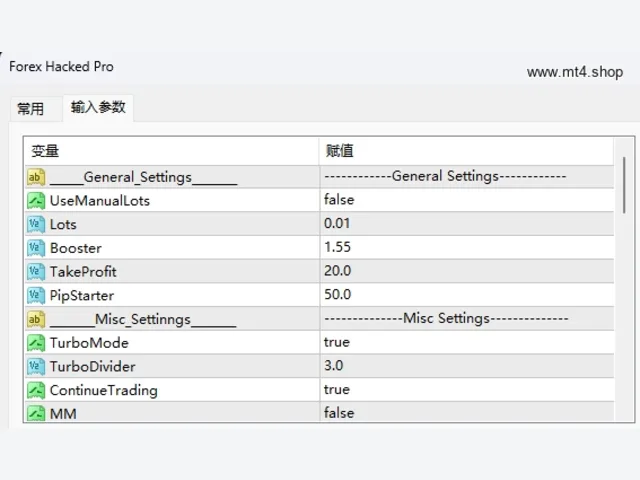Click the Forex Hacked Pro title text
This screenshot has height=480, width=640.
click(61, 67)
